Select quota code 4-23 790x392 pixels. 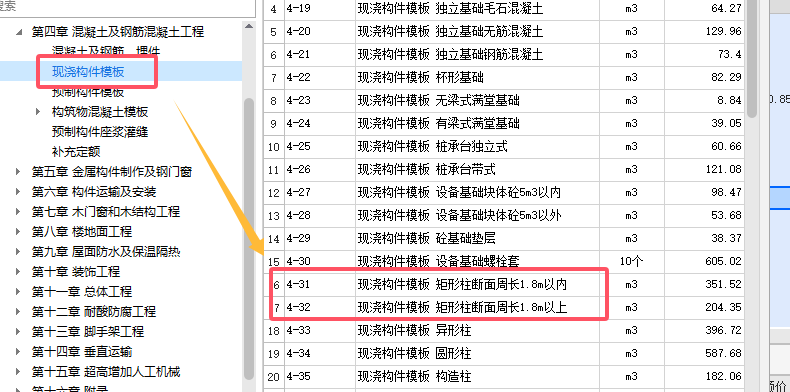point(319,101)
